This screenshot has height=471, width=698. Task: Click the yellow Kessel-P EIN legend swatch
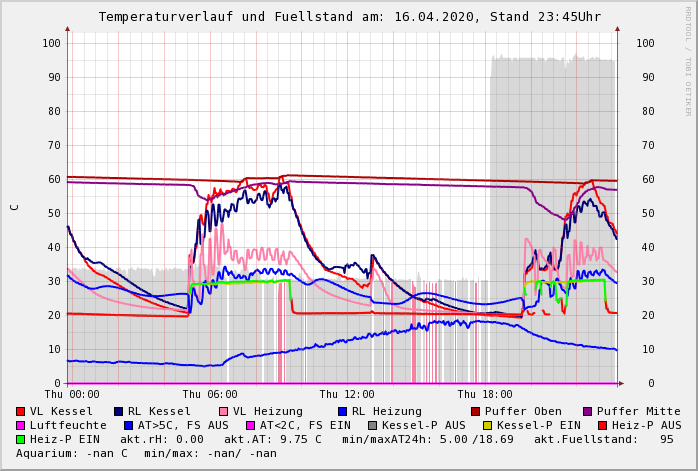coord(486,426)
